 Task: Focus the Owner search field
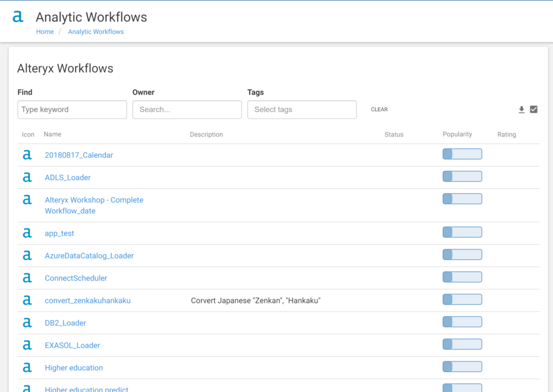tap(187, 109)
